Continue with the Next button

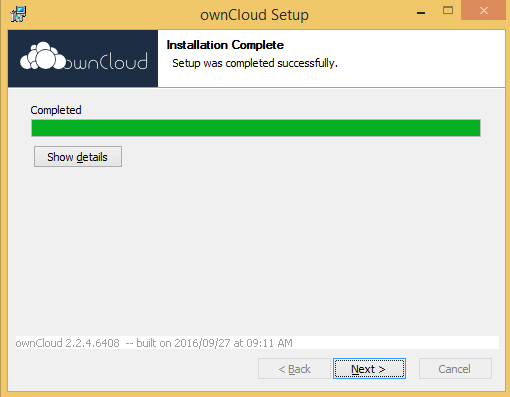[x=369, y=369]
